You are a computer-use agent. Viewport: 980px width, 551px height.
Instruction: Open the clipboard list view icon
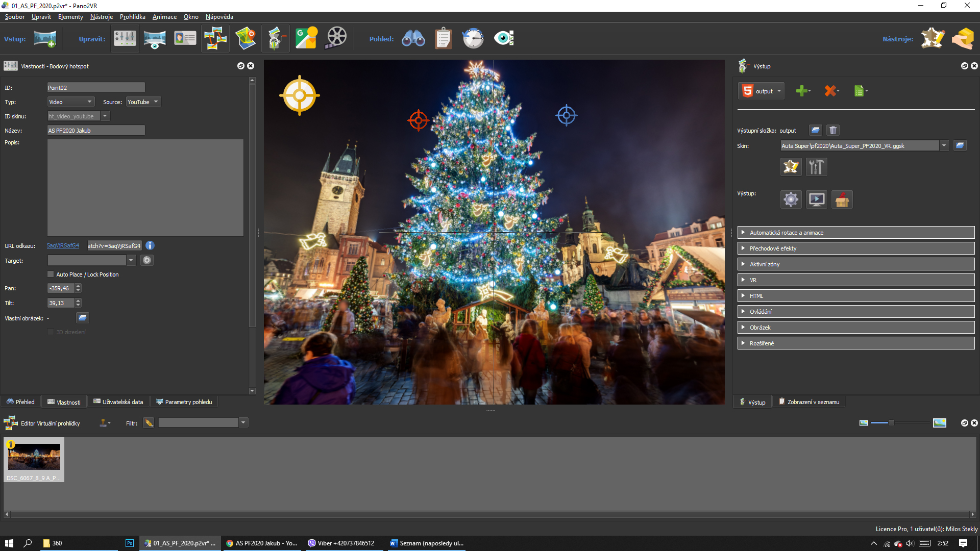point(443,38)
